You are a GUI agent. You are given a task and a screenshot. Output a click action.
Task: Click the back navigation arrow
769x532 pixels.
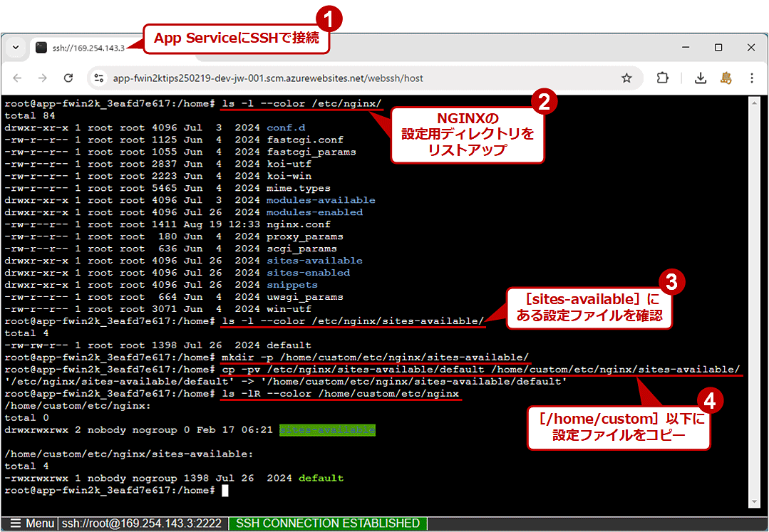coord(17,77)
